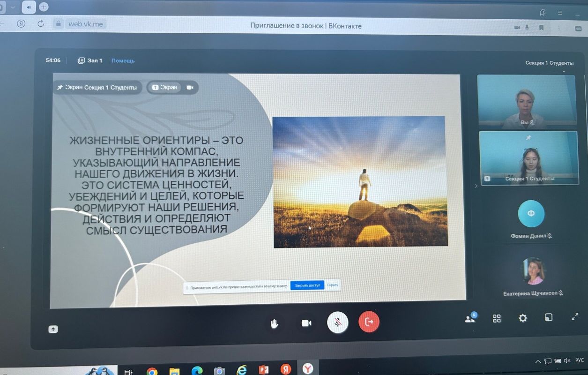The width and height of the screenshot is (588, 375).
Task: Click the microphone permission icon in address bar
Action: [528, 28]
